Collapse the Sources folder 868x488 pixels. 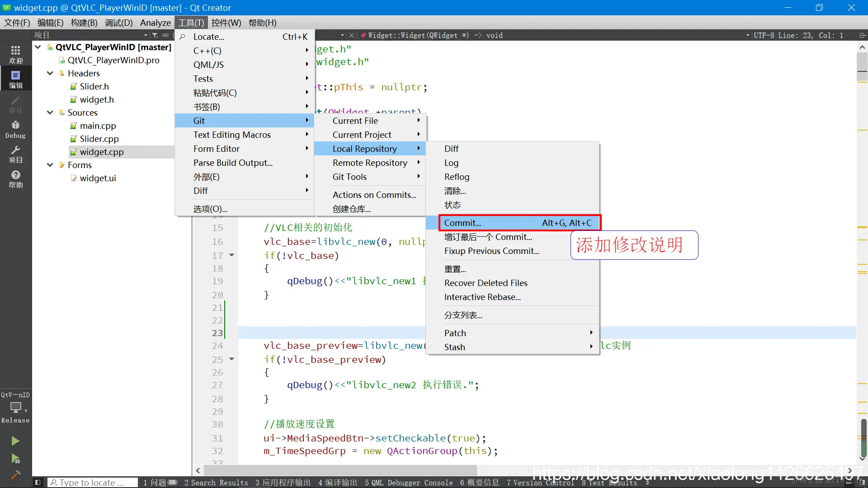point(50,113)
